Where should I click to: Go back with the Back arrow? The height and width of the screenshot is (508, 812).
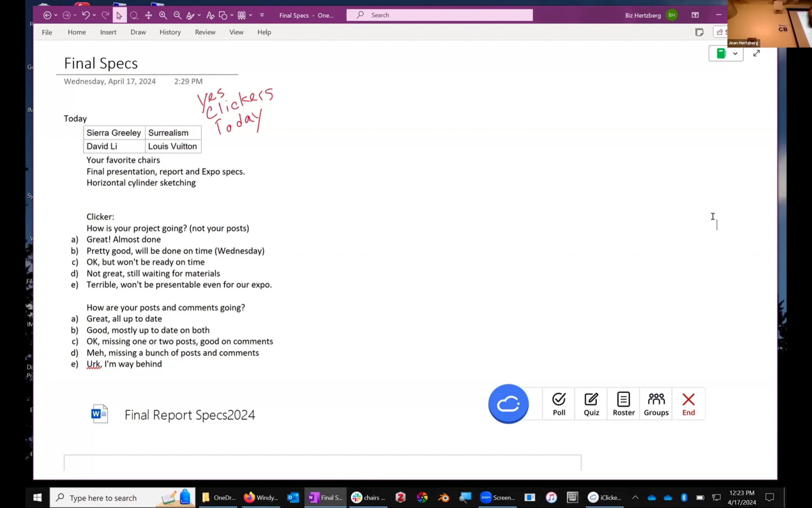coord(47,15)
